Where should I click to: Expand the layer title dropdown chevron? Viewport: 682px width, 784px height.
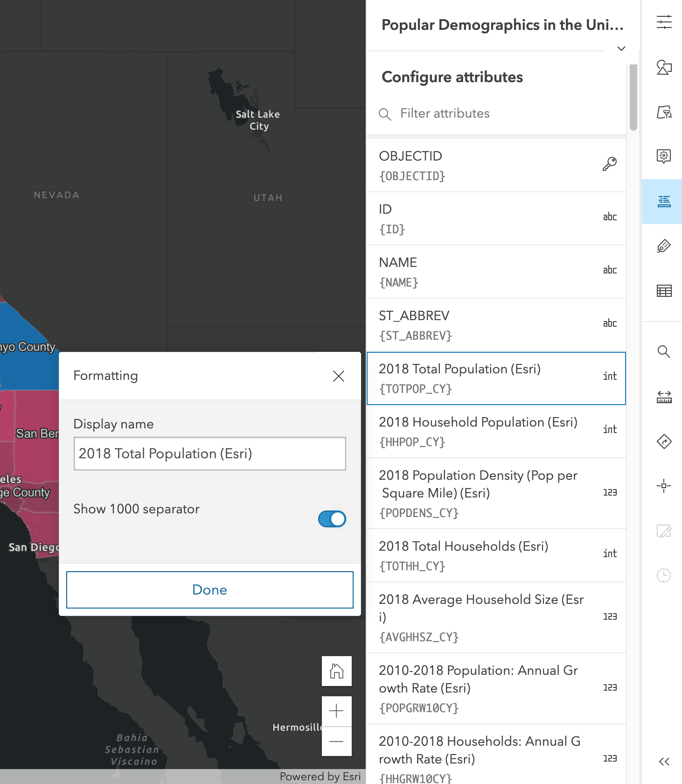coord(621,49)
